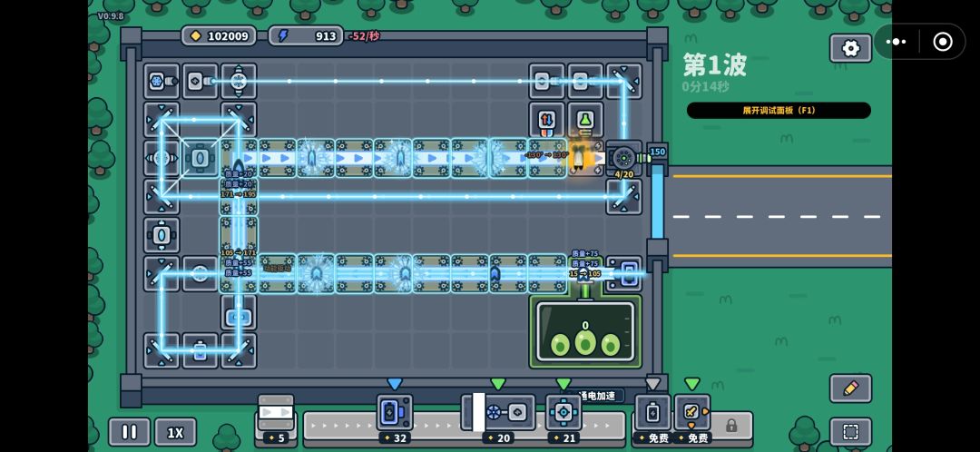Select the red-blue arrows swap tile
Viewport: 980px width, 452px height.
point(547,120)
